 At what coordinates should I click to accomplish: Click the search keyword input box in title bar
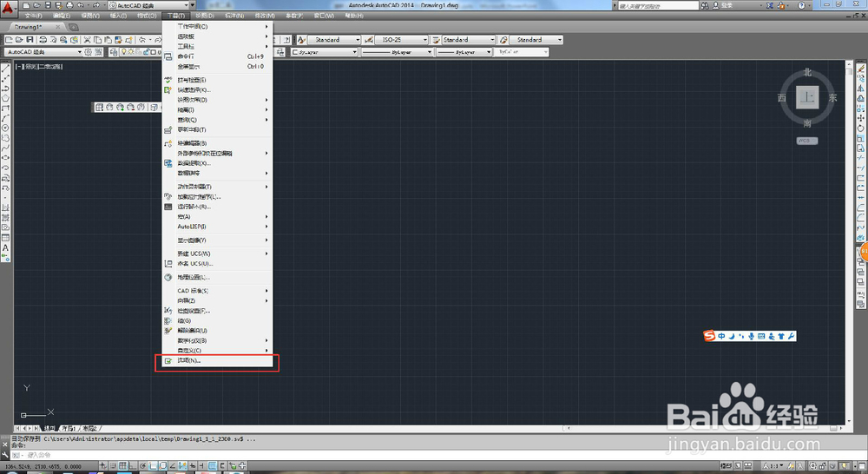pyautogui.click(x=658, y=5)
